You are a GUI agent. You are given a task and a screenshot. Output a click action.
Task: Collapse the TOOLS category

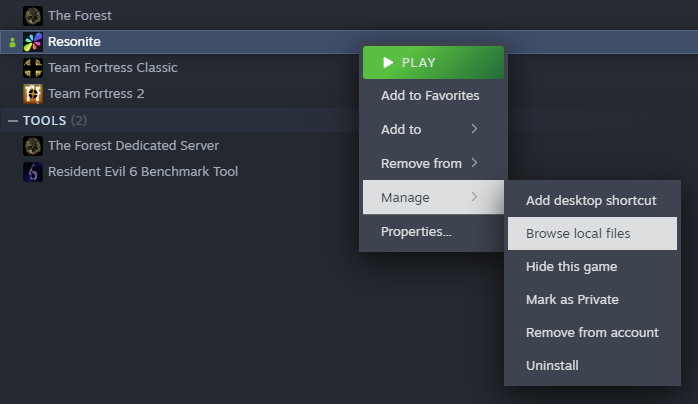coord(12,121)
